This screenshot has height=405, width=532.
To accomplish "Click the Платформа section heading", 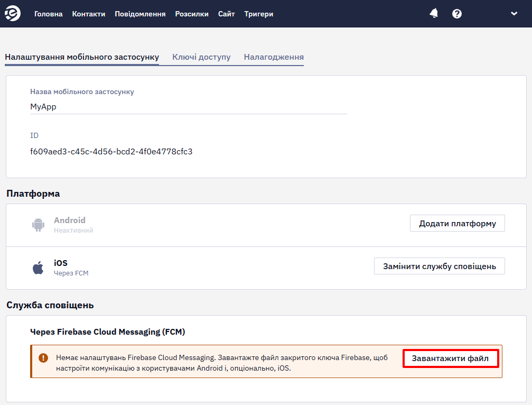I will (33, 194).
